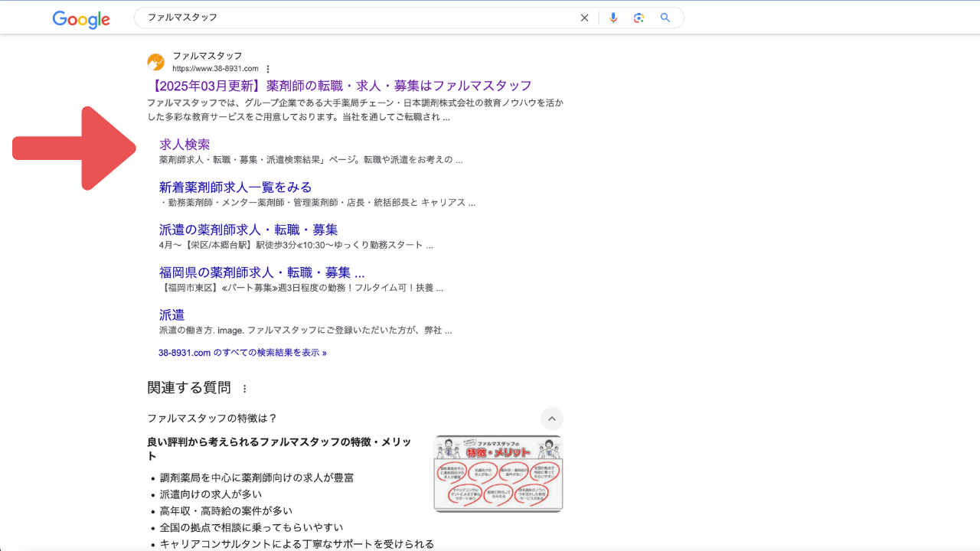
Task: Click bullet 調剤薬局を中心に薬剤師向けの求人が豊富
Action: pyautogui.click(x=257, y=478)
